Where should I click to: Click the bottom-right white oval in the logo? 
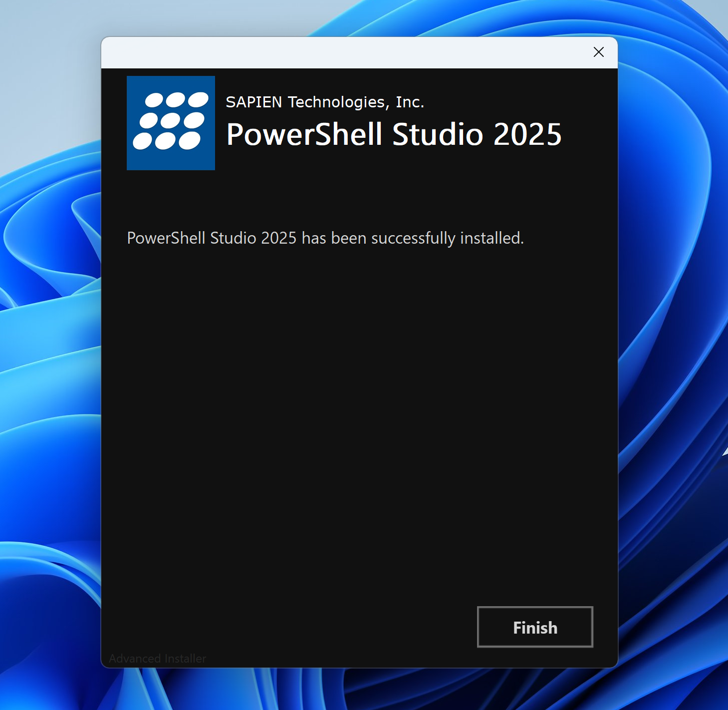[x=190, y=141]
